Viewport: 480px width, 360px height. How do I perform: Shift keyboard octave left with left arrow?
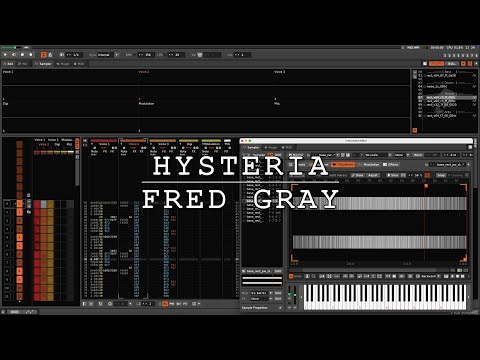pyautogui.click(x=301, y=297)
